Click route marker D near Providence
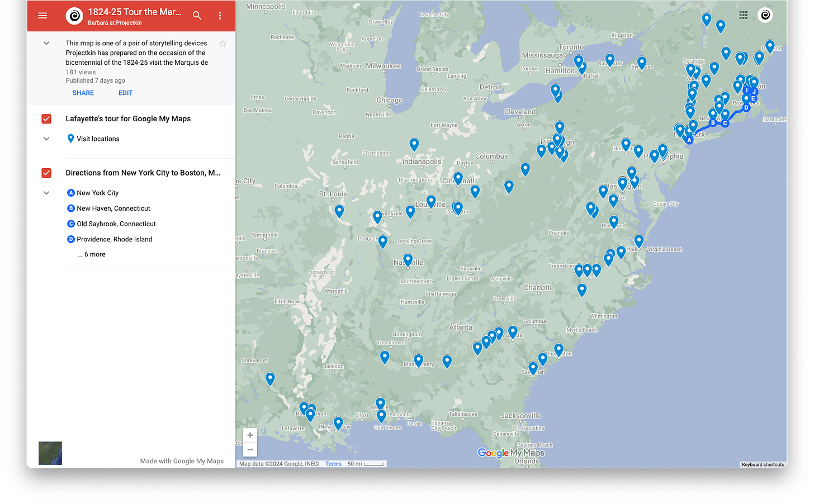Screen dimensions: 814x504 (746, 108)
